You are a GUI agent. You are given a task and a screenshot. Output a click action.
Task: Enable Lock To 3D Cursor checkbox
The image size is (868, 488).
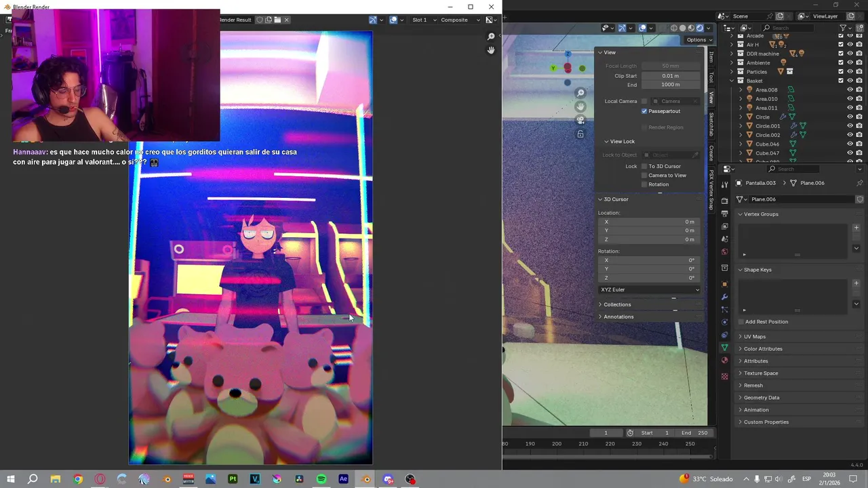point(644,166)
